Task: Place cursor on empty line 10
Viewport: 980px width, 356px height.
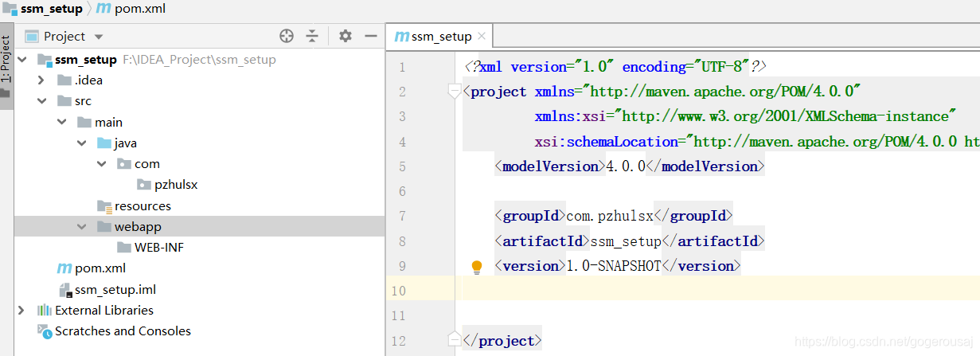Action: [x=720, y=291]
